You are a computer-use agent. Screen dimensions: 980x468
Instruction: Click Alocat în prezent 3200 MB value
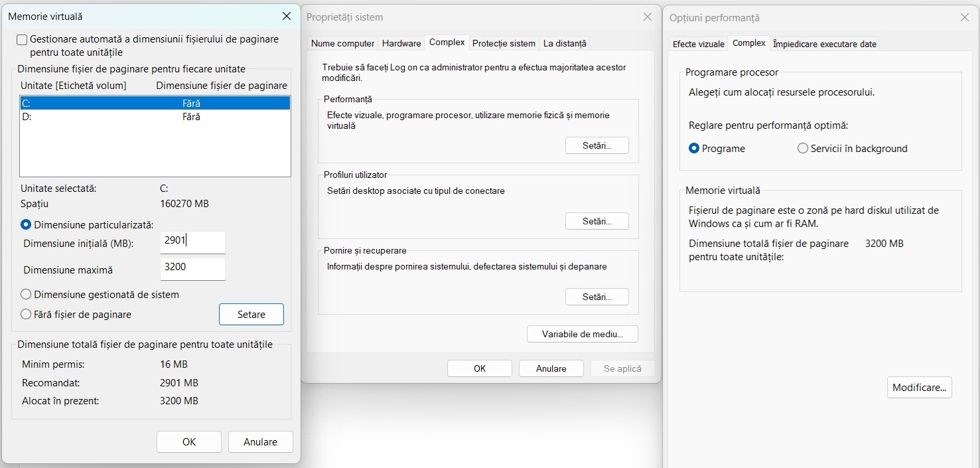coord(179,401)
